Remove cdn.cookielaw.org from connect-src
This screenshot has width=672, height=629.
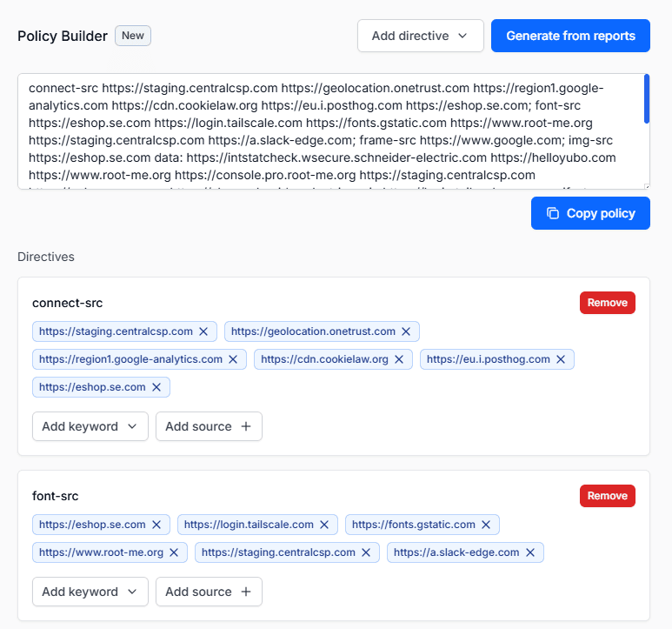pyautogui.click(x=399, y=359)
